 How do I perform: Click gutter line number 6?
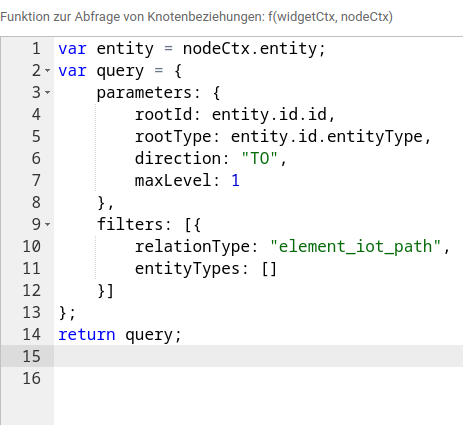pos(36,159)
